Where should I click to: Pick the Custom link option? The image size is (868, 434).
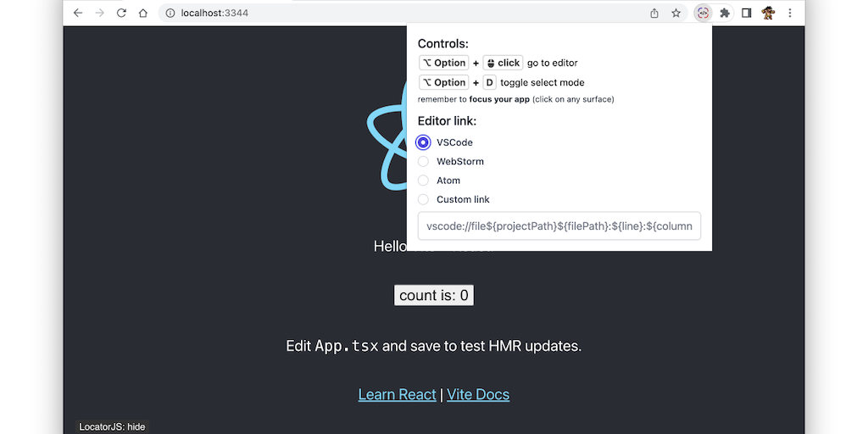pyautogui.click(x=424, y=199)
